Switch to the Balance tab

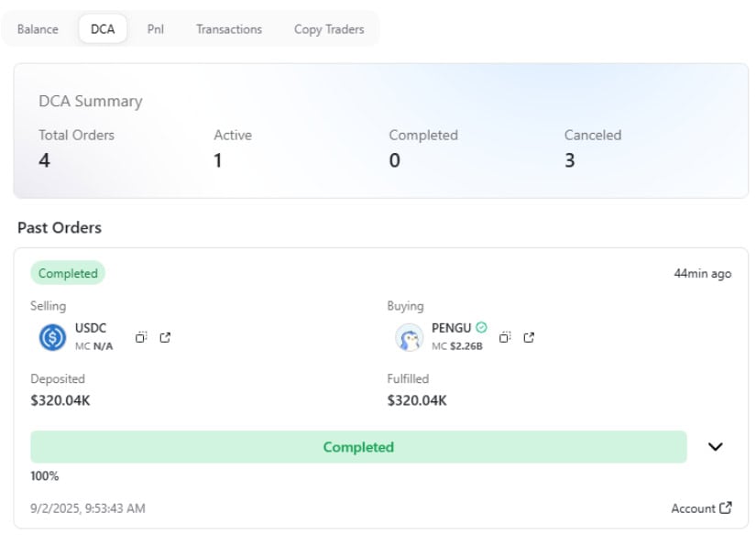(38, 29)
